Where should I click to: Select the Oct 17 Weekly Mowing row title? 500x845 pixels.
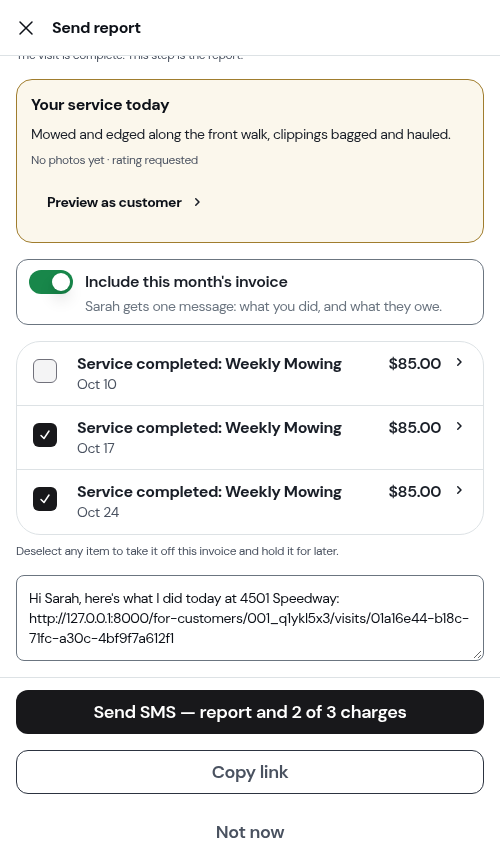[209, 428]
